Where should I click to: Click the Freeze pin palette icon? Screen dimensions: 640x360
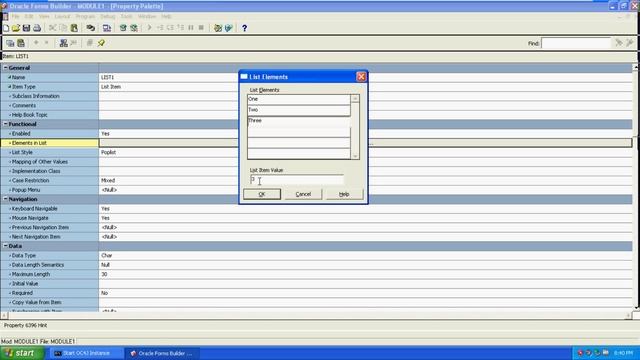101,43
